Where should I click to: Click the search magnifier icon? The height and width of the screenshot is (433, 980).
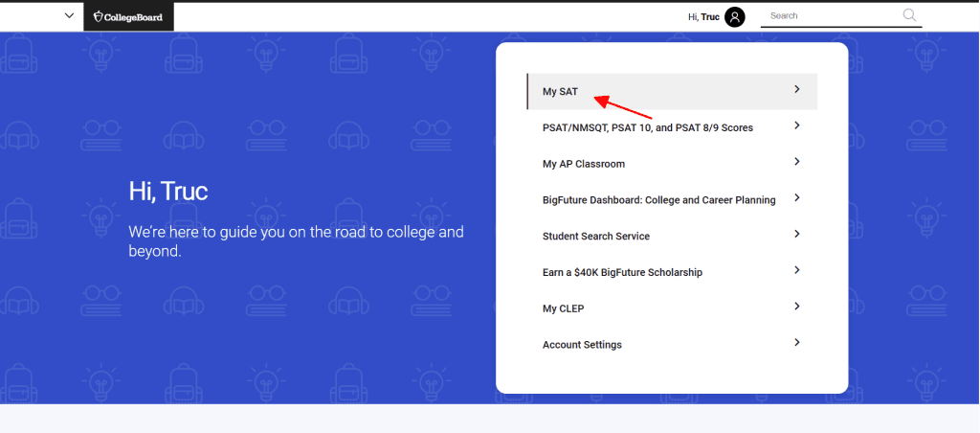(x=909, y=15)
